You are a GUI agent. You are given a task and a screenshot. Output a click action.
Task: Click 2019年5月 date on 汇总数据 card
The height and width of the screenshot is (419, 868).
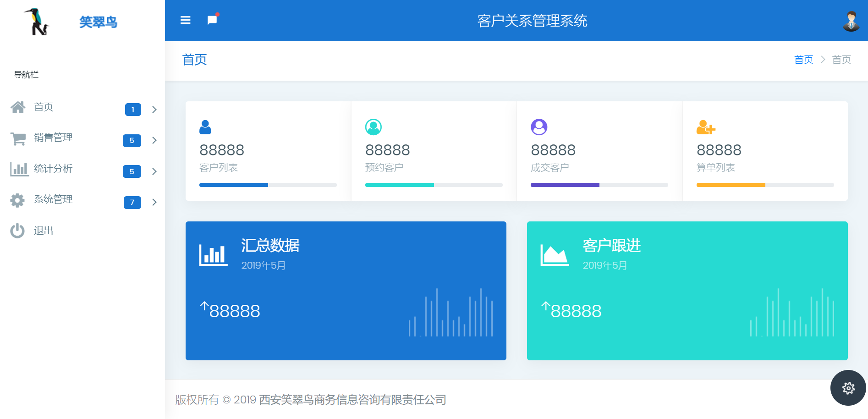(x=264, y=265)
